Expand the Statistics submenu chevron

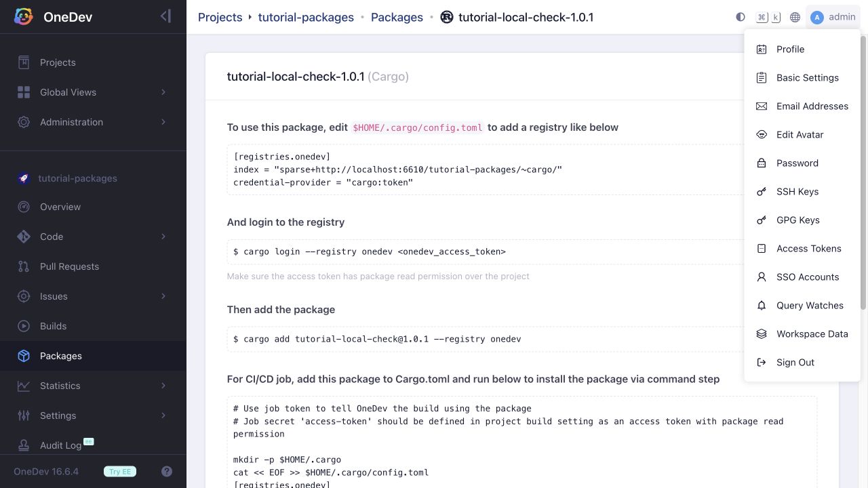click(163, 386)
